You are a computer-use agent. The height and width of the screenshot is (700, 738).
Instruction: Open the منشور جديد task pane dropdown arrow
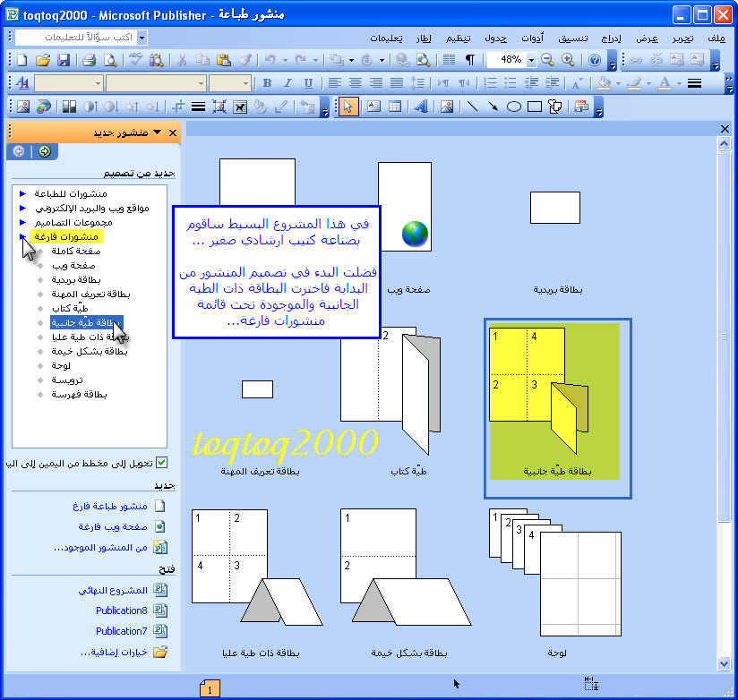(158, 132)
